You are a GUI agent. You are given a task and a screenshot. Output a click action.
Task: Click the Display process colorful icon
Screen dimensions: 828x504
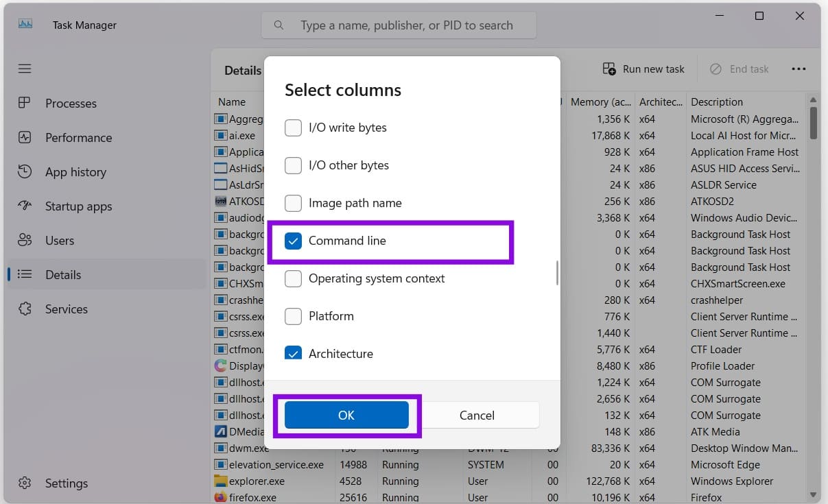pos(220,366)
